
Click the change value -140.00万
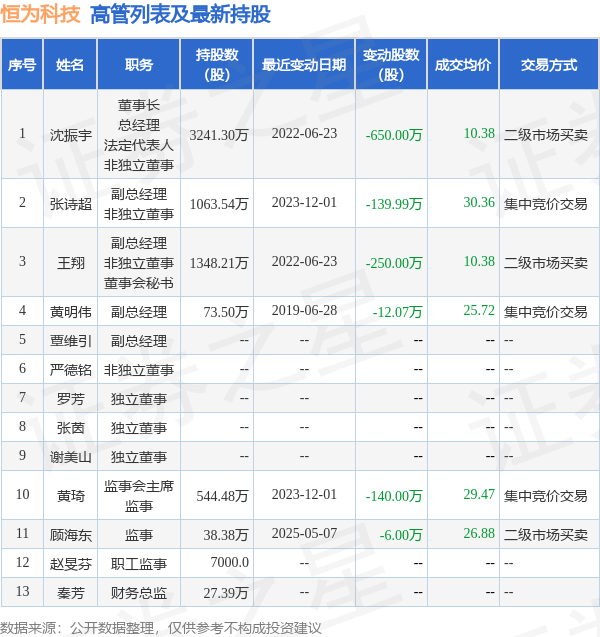pos(394,496)
